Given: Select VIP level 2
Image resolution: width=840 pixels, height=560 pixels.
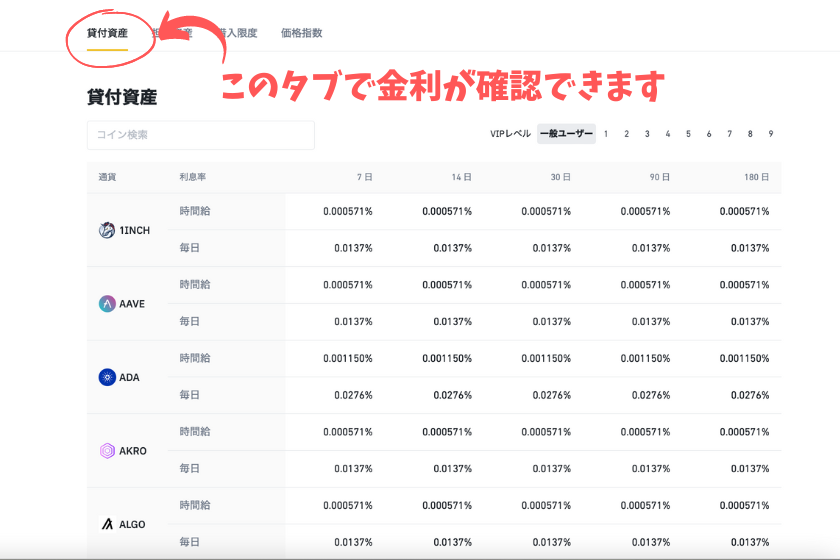Looking at the screenshot, I should coord(626,134).
